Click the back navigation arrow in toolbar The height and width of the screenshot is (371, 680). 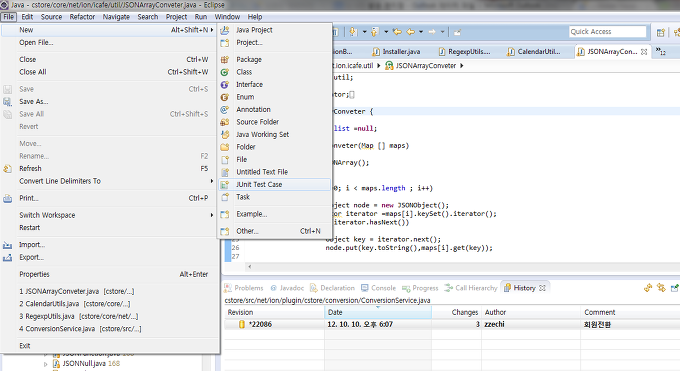tap(410, 32)
